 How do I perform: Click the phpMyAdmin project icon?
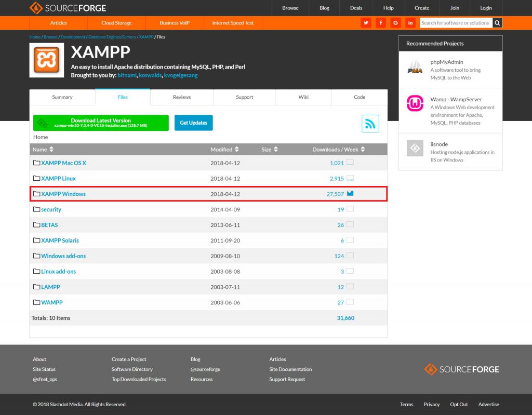tap(415, 67)
